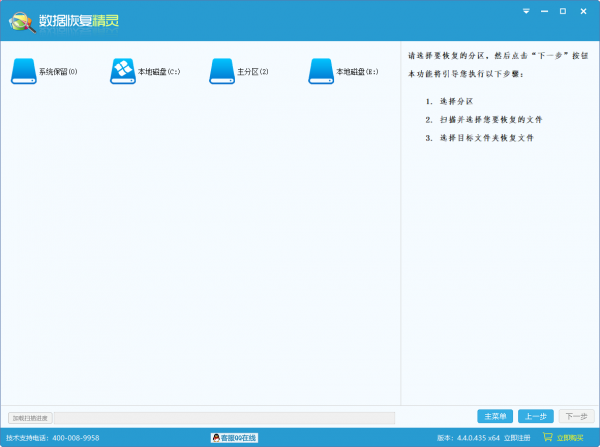Click the 加载扫描进度 button
The height and width of the screenshot is (447, 600).
click(29, 418)
